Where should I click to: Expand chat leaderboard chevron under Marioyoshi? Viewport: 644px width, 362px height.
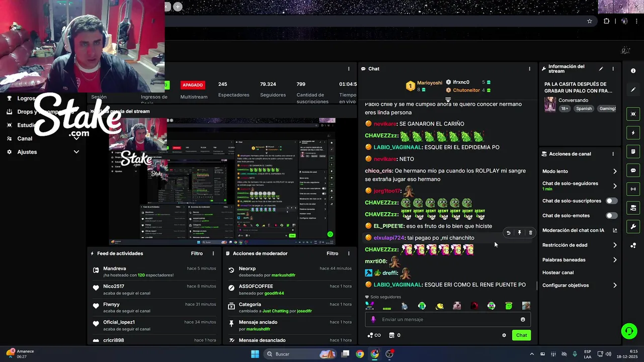pyautogui.click(x=448, y=100)
